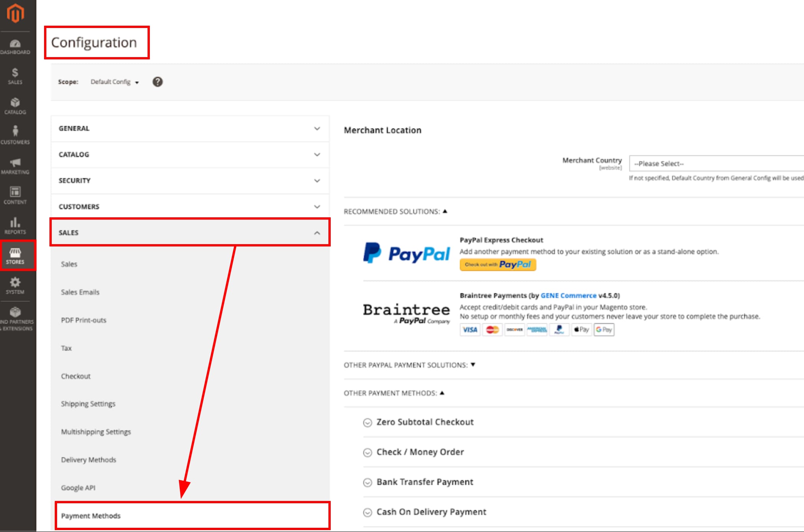Click the Check out with PayPal button

497,264
